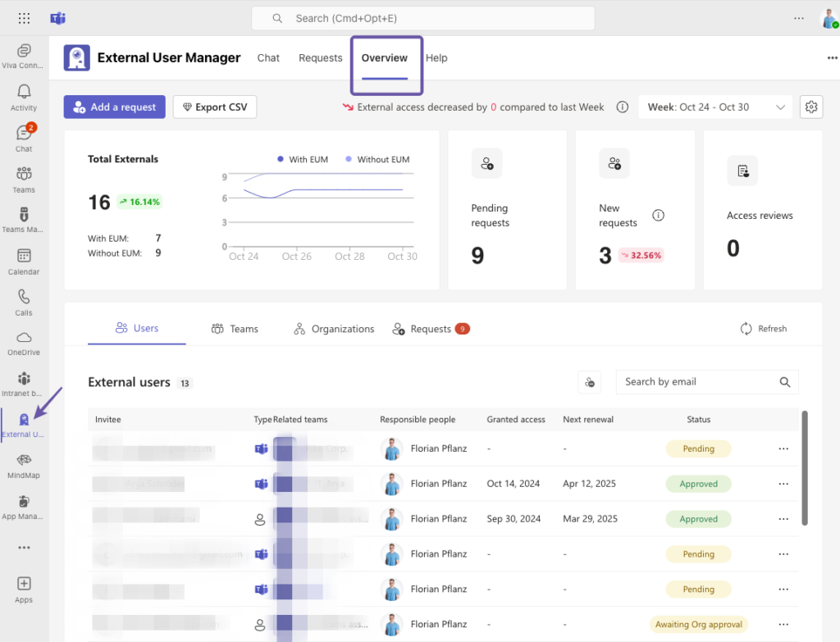
Task: Open Teams in the left sidebar
Action: [x=24, y=180]
